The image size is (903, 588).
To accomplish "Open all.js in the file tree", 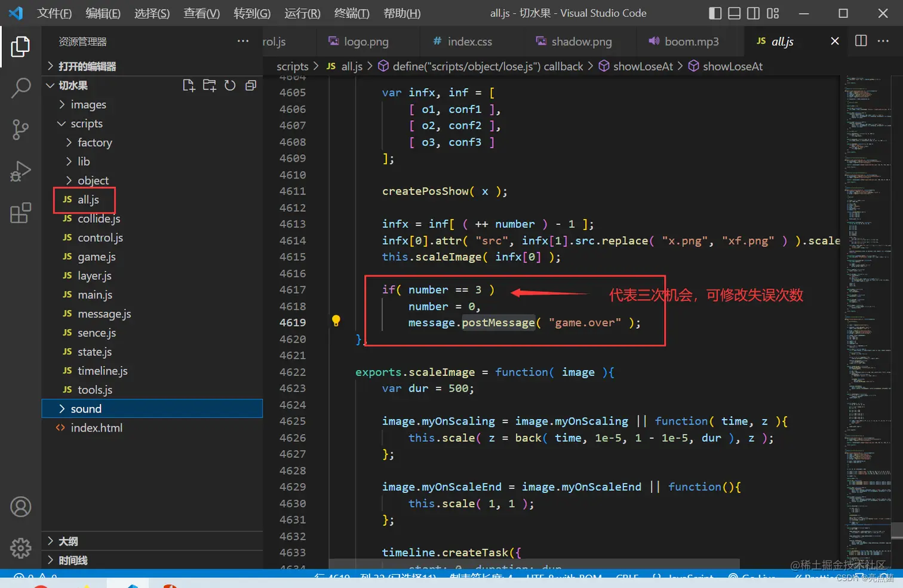I will (x=152, y=199).
